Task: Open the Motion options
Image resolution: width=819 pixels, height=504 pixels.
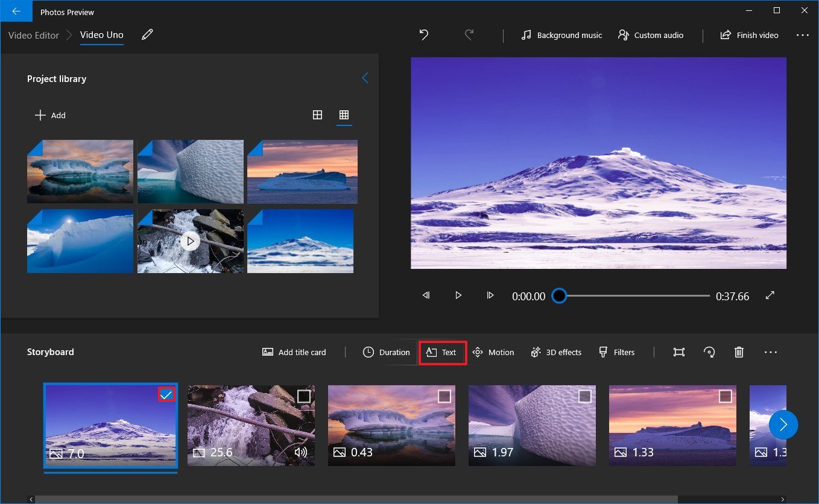Action: coord(493,352)
